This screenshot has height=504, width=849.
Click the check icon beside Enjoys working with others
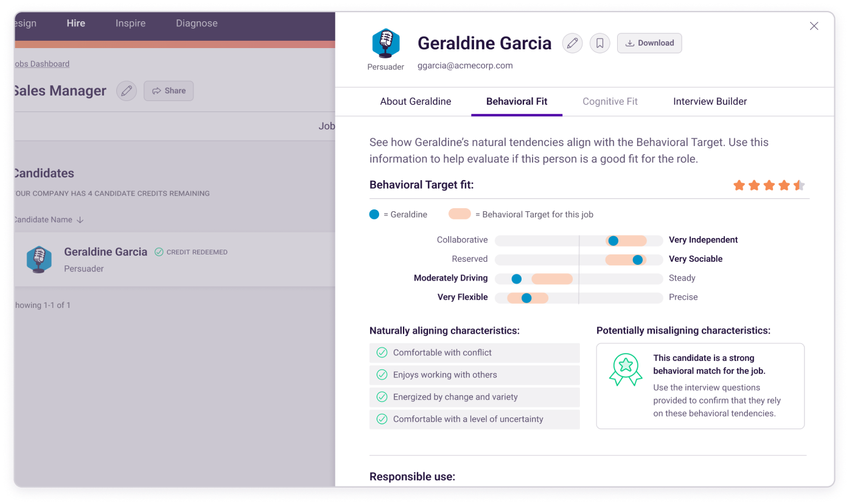point(382,375)
